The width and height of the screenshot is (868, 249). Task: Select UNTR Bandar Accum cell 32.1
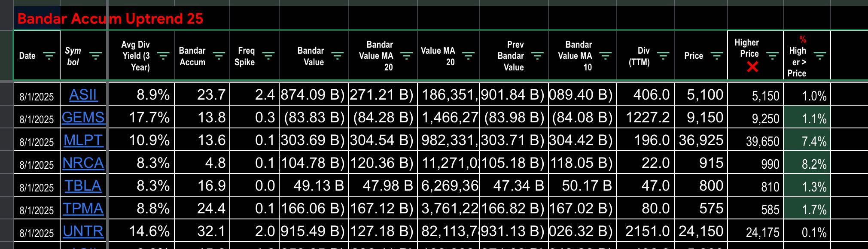[x=202, y=231]
